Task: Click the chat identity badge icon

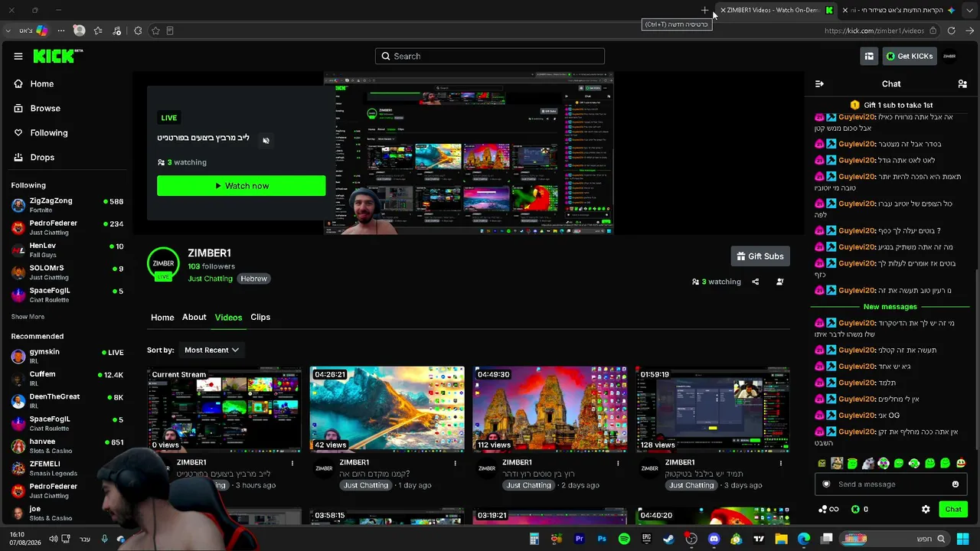Action: point(826,484)
